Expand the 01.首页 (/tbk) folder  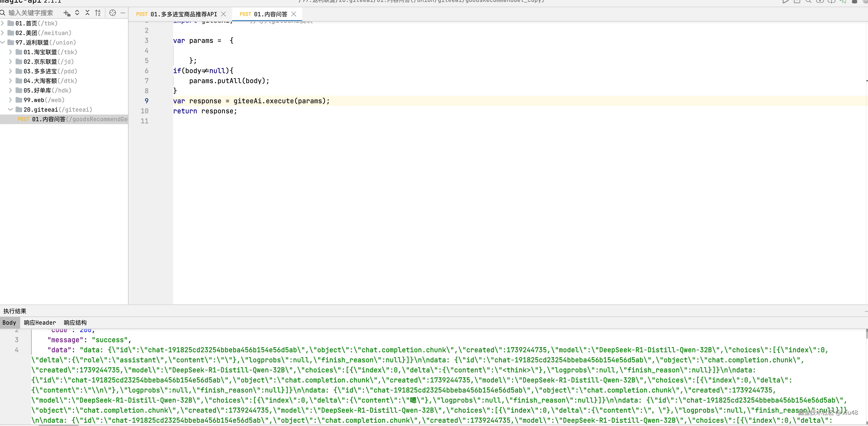coord(3,23)
